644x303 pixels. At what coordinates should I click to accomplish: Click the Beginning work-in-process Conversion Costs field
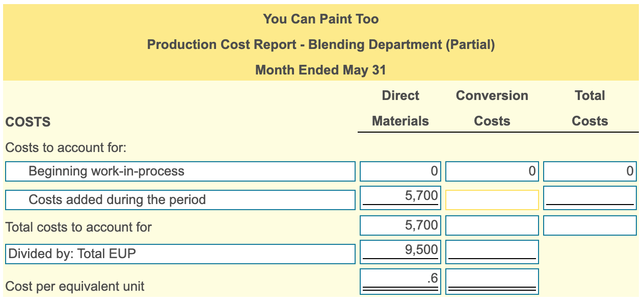pyautogui.click(x=491, y=171)
